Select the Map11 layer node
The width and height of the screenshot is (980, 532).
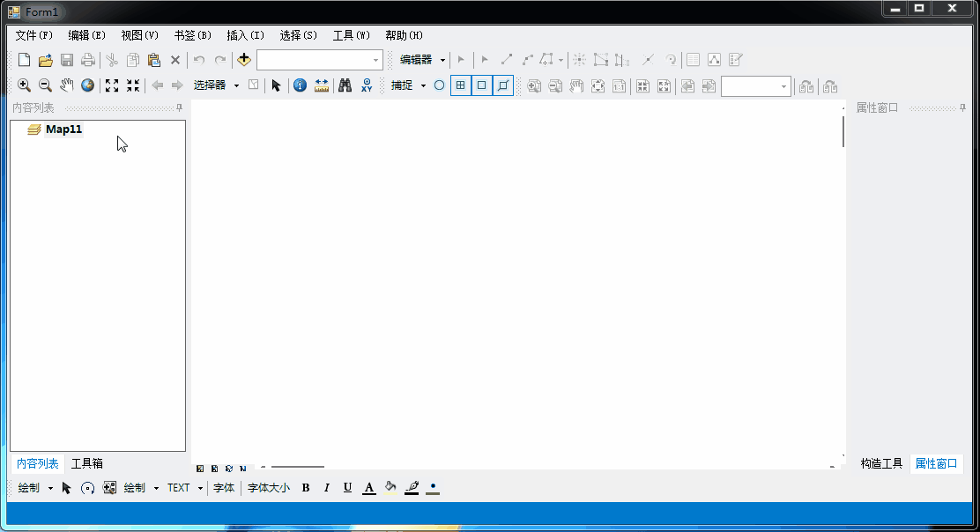[63, 129]
